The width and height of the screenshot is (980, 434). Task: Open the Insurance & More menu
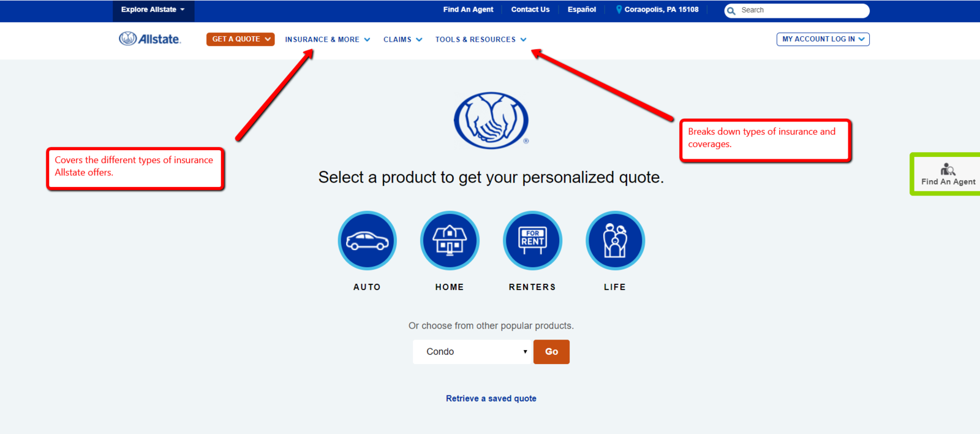pyautogui.click(x=328, y=39)
